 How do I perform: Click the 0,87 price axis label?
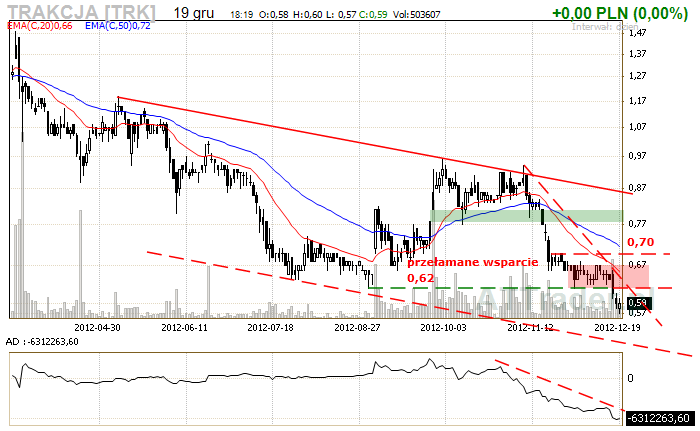(x=637, y=188)
